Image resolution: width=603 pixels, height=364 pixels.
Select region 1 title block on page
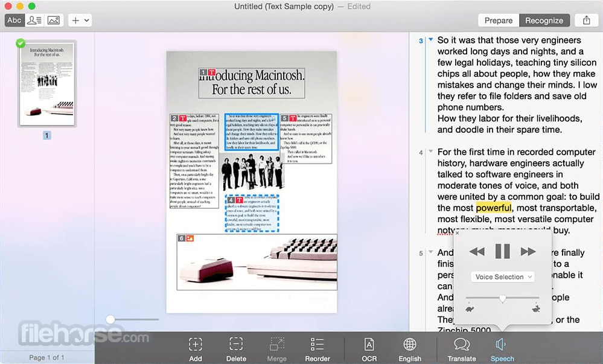coord(252,83)
